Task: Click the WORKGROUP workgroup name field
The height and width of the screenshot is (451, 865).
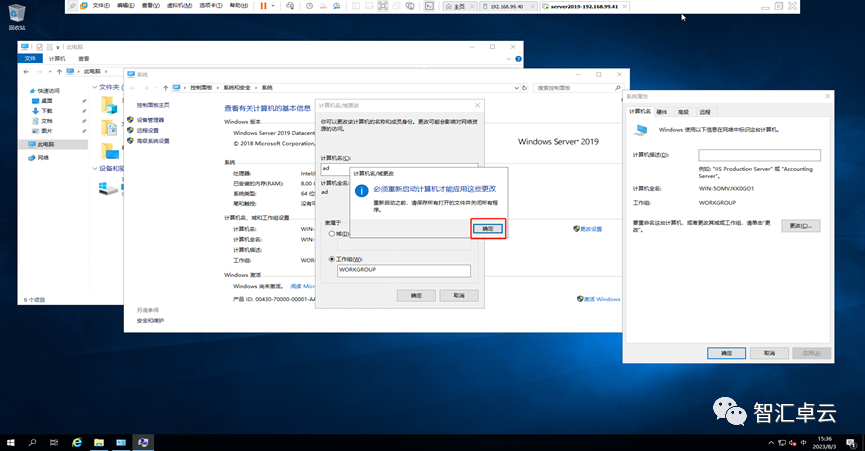Action: point(404,270)
